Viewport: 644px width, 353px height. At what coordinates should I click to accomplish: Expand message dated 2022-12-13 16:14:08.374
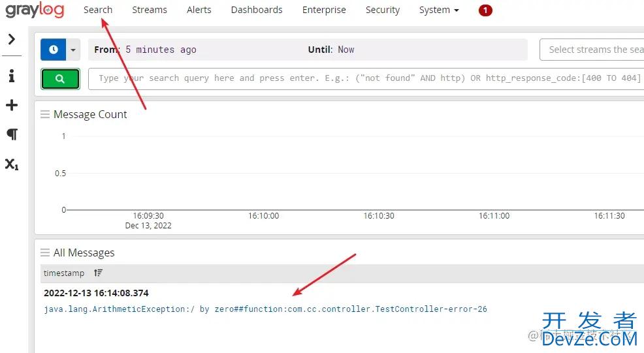coord(96,293)
